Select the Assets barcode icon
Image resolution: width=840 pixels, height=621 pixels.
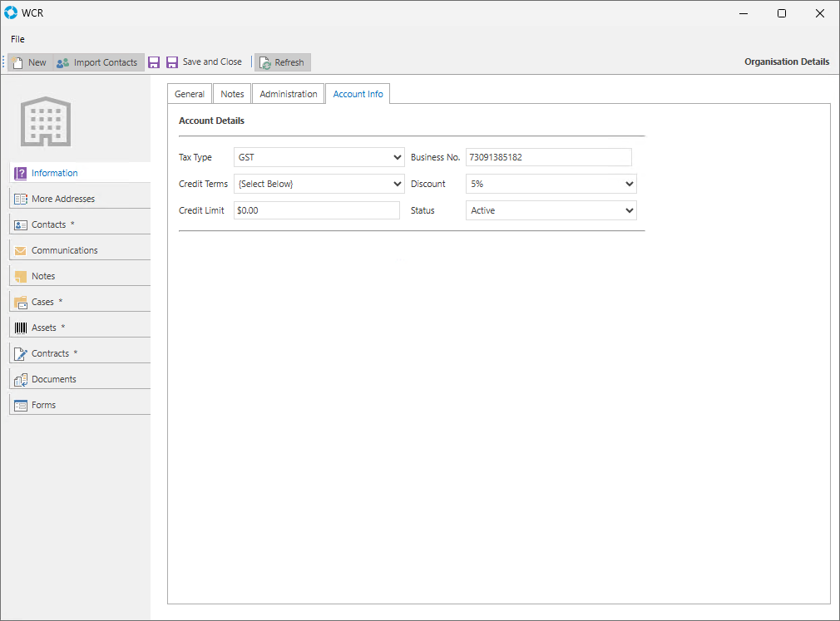[x=21, y=328]
